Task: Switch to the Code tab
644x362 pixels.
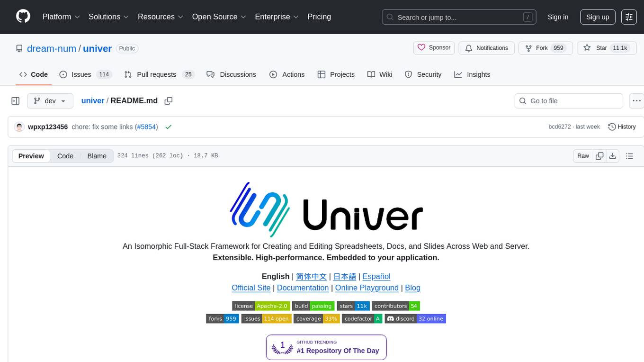Action: tap(34, 74)
